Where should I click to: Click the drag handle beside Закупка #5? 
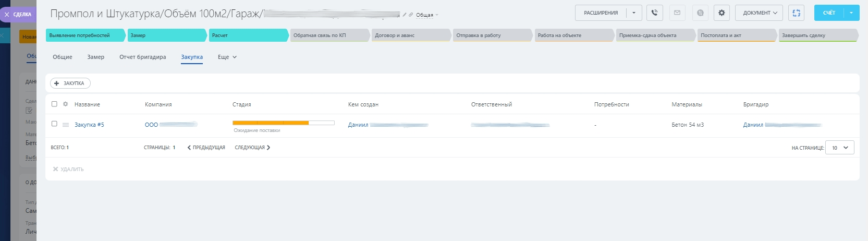[66, 125]
